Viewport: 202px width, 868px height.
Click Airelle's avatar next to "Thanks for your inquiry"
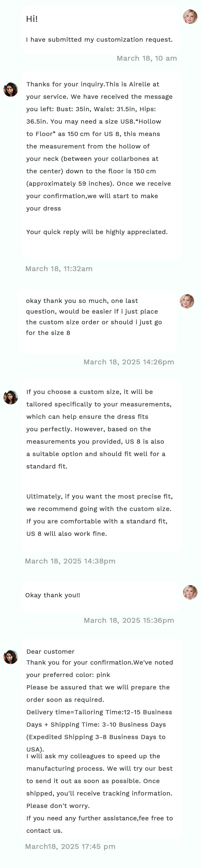11,90
